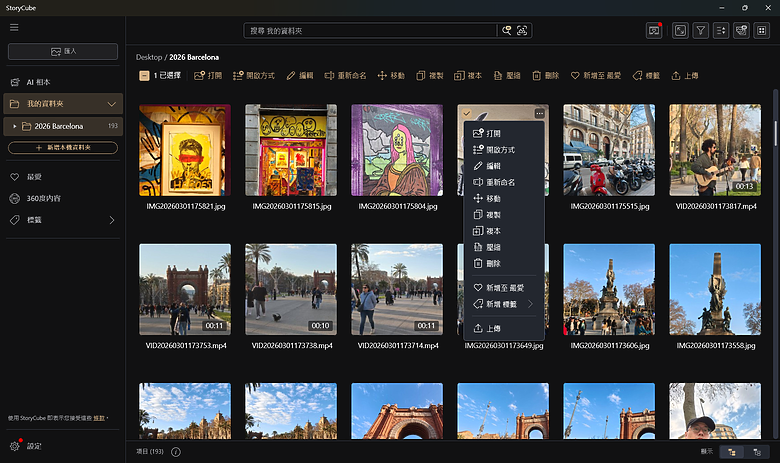Select 刪除 in the context menu
Screen dimensions: 780x463
click(x=492, y=263)
